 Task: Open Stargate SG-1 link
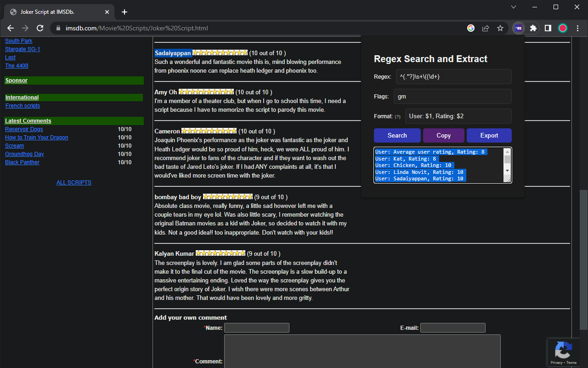click(23, 49)
